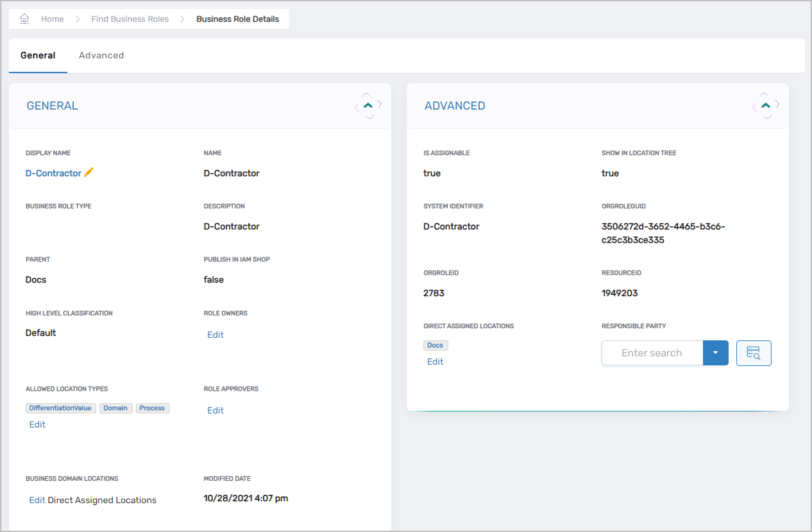Open the Responsible Party advanced search icon
The image size is (812, 532).
coord(754,353)
